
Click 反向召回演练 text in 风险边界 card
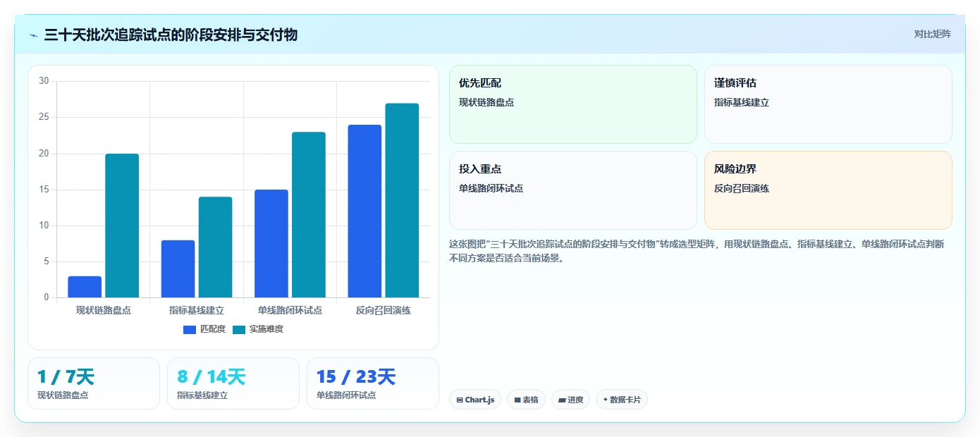pos(742,188)
